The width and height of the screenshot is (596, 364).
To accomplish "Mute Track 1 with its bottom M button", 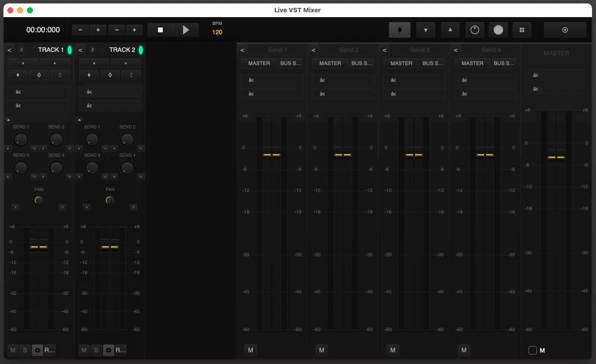I will (13, 350).
